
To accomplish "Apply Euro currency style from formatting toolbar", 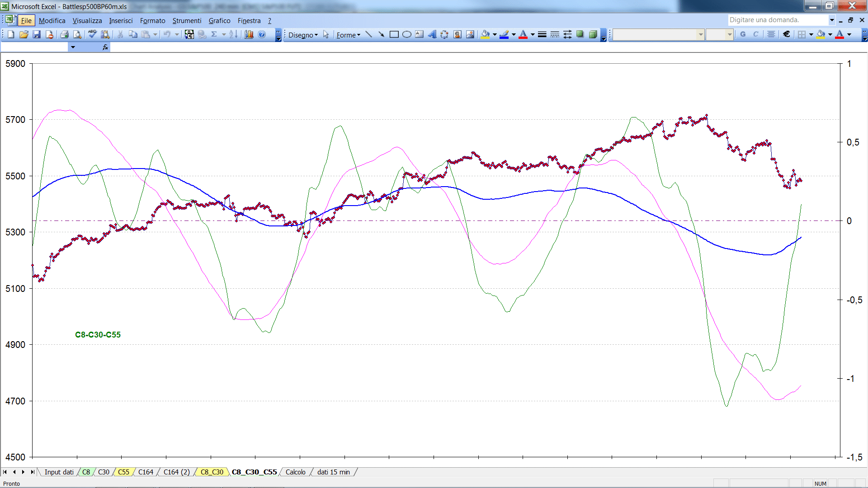I will point(787,34).
